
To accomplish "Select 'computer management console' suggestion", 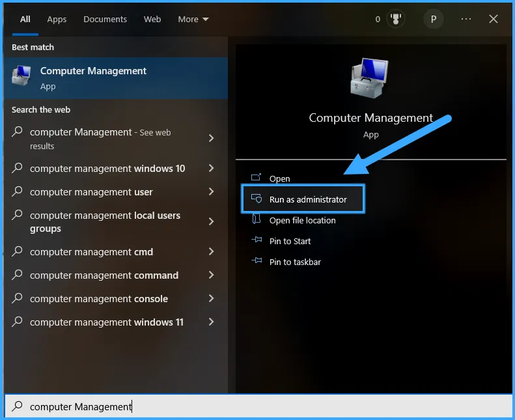I will [116, 299].
